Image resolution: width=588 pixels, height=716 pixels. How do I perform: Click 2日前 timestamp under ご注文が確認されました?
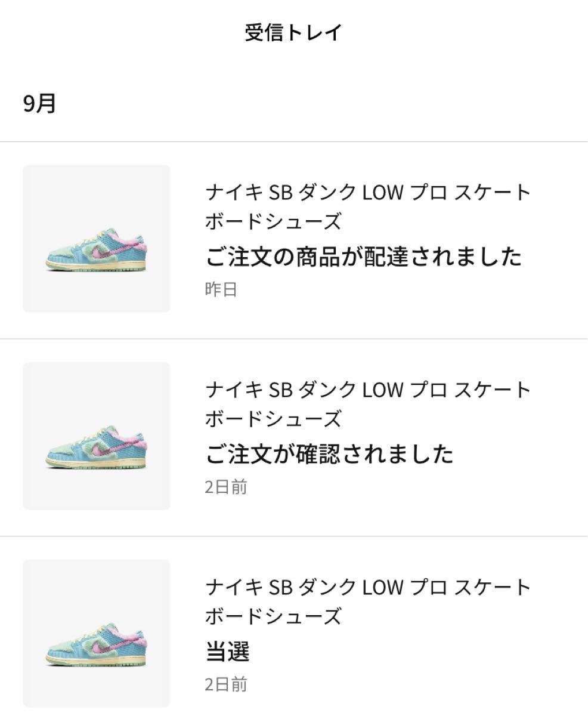(x=225, y=487)
